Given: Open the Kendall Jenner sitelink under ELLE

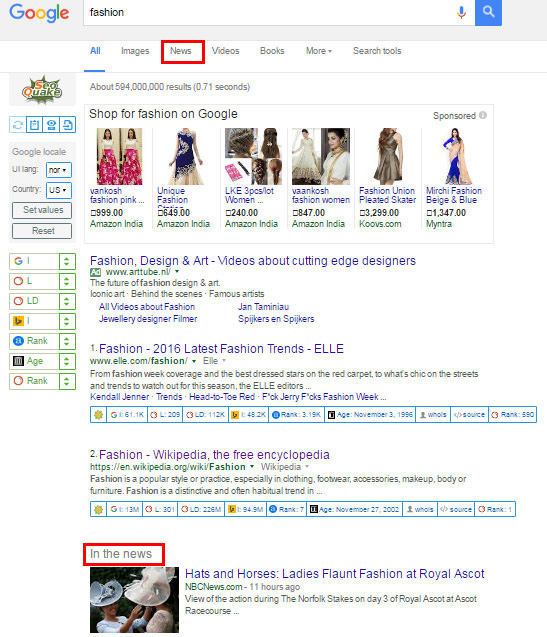Looking at the screenshot, I should (119, 396).
